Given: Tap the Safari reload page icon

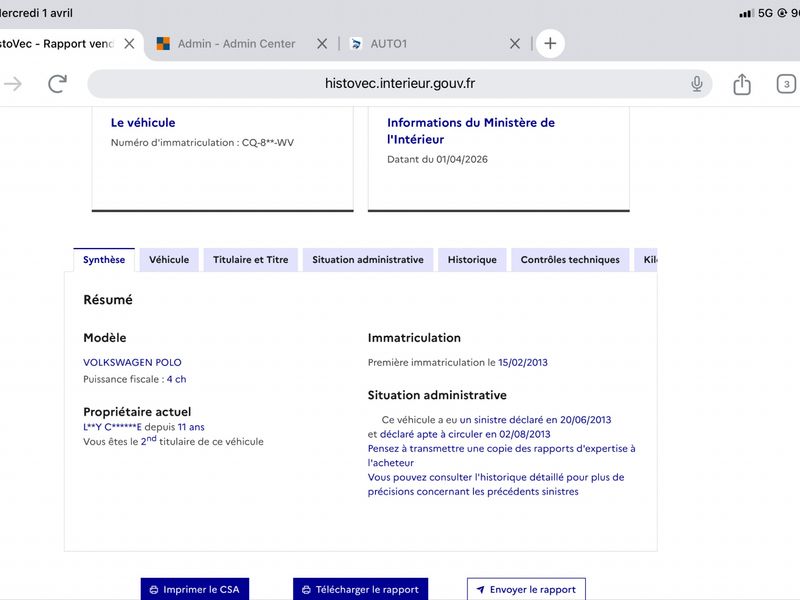Looking at the screenshot, I should coord(58,84).
